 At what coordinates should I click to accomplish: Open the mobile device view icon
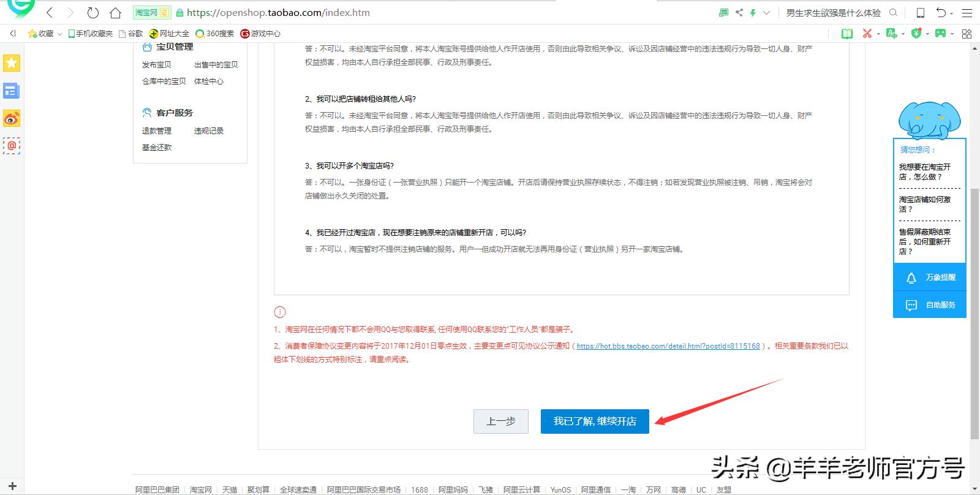[920, 12]
